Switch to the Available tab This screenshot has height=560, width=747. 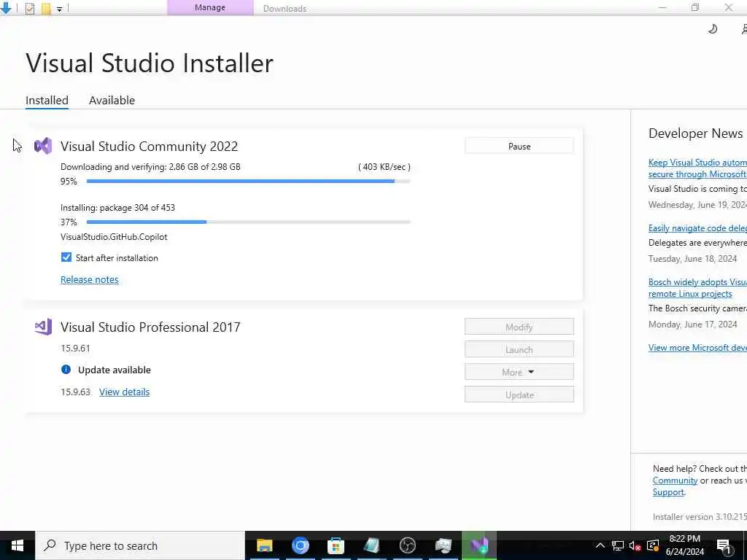click(x=112, y=101)
